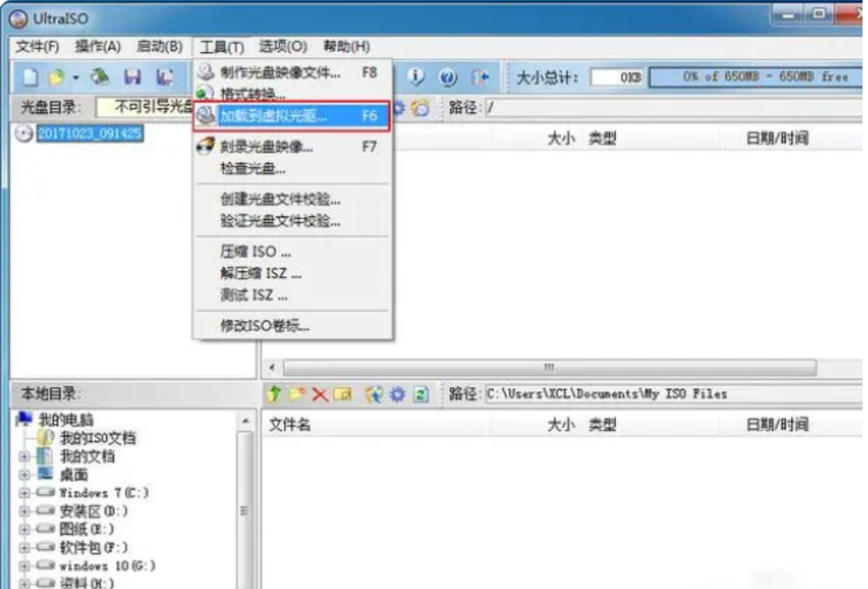Click the Exit toolbar icon
Image resolution: width=868 pixels, height=589 pixels.
coord(480,77)
